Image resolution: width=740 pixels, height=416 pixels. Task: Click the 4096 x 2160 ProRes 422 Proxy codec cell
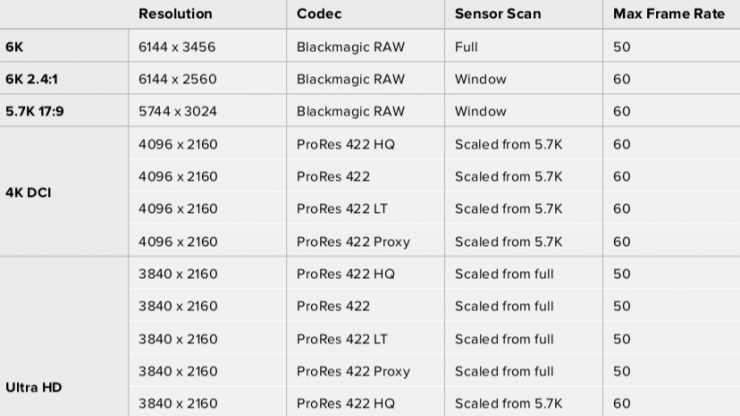pos(353,241)
